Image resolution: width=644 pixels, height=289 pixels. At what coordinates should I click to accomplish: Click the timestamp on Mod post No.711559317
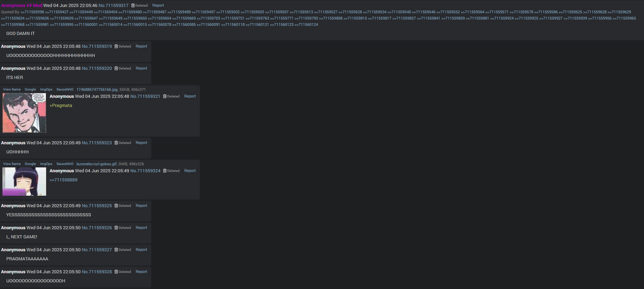click(x=70, y=6)
